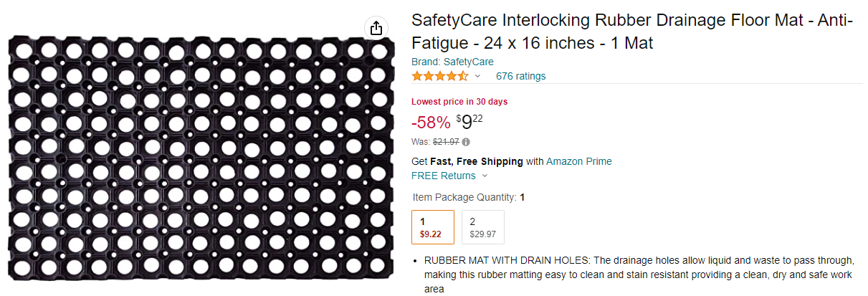Click the share icon above product image
Viewport: 868px width, 296px height.
(376, 28)
